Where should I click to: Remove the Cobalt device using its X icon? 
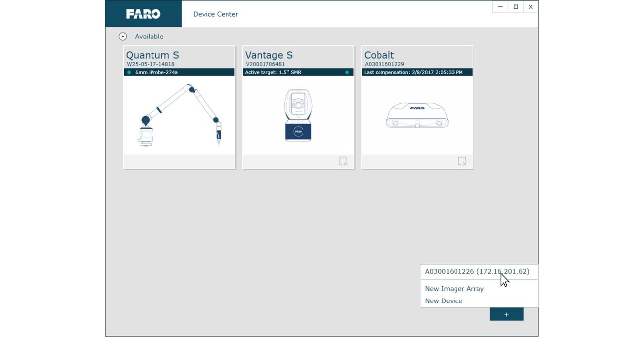point(462,161)
